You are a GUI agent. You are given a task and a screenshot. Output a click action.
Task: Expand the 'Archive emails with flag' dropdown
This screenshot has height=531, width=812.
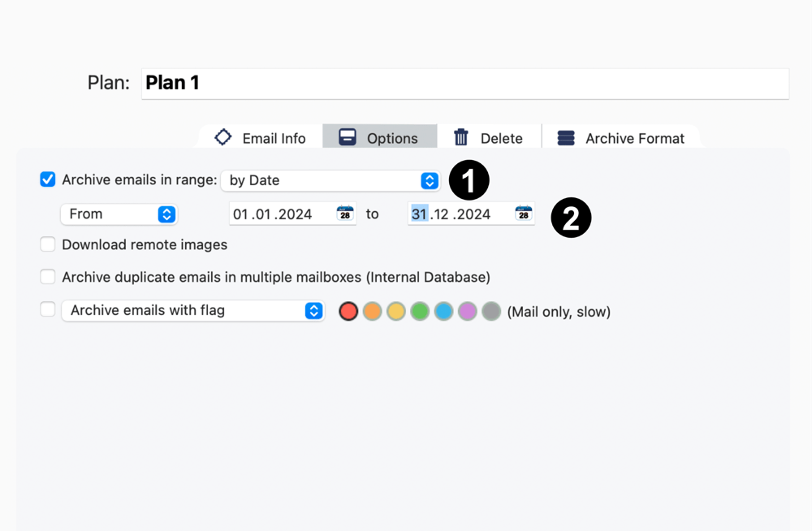click(x=193, y=310)
